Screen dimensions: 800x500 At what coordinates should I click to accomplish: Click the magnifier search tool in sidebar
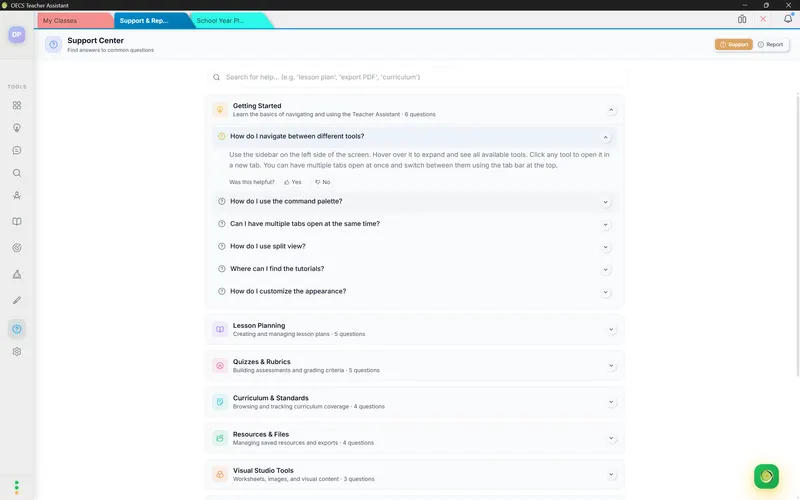pyautogui.click(x=17, y=173)
